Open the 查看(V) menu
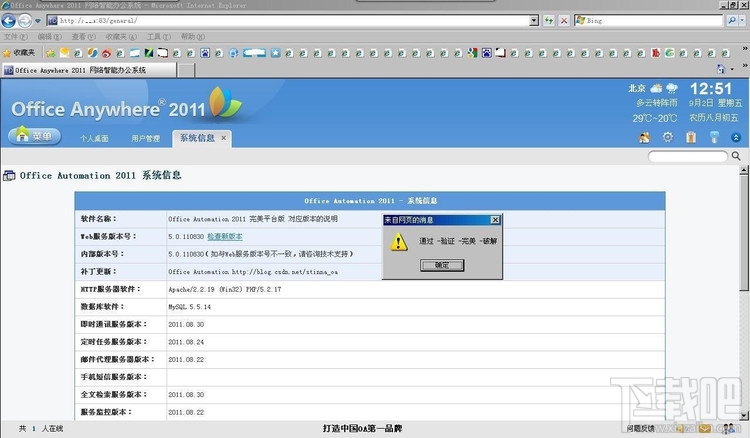 pos(83,37)
